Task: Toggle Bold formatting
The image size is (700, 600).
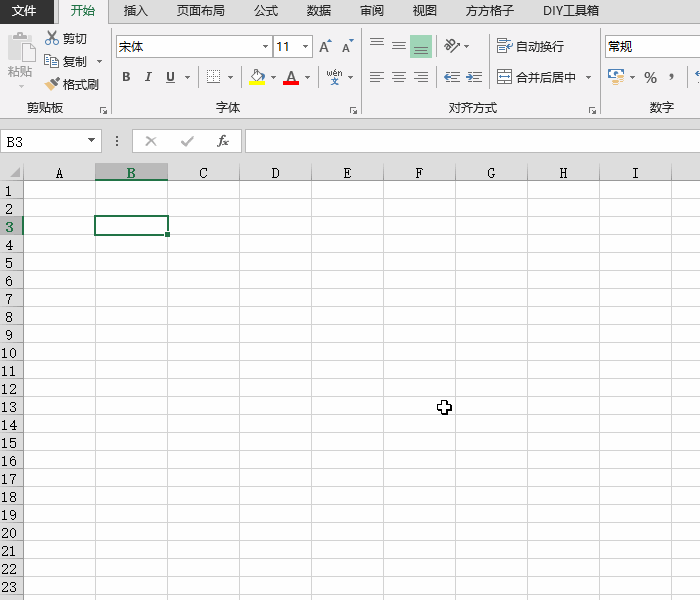Action: click(x=126, y=77)
